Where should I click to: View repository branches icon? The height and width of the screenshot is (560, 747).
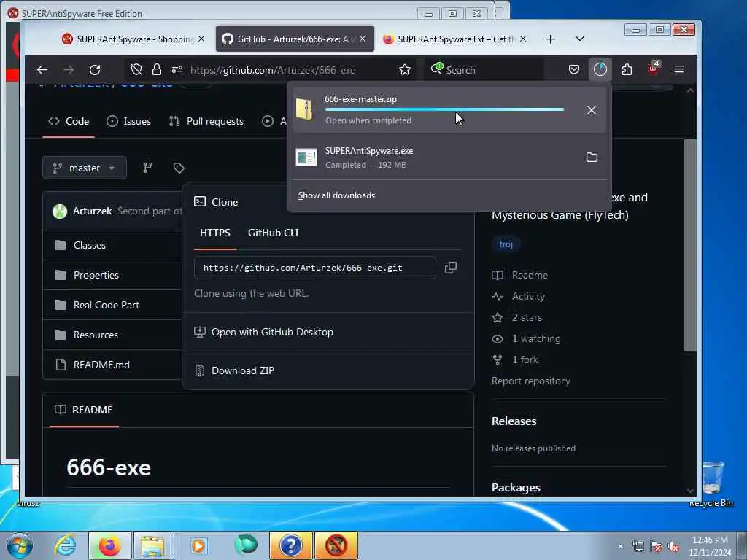click(x=147, y=168)
